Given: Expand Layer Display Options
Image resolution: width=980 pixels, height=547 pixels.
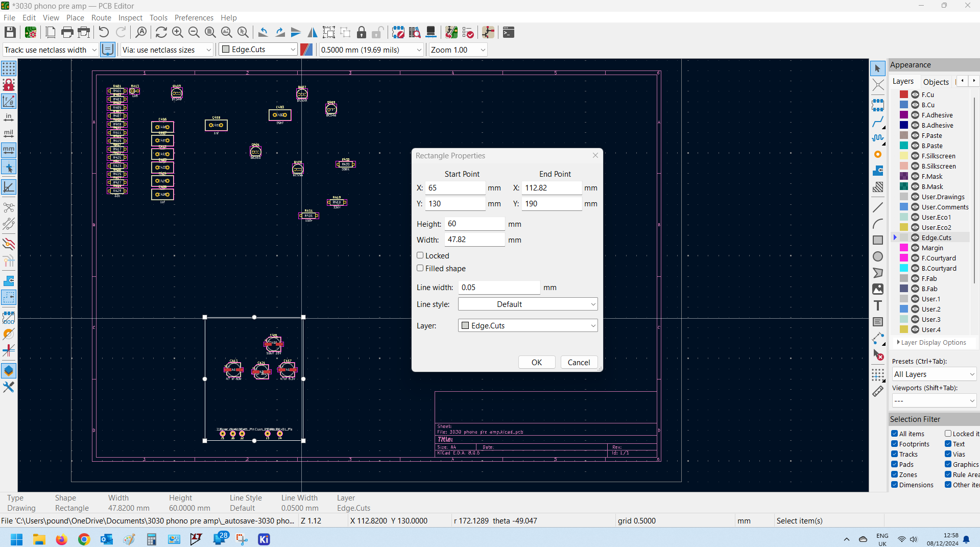Looking at the screenshot, I should tap(931, 343).
